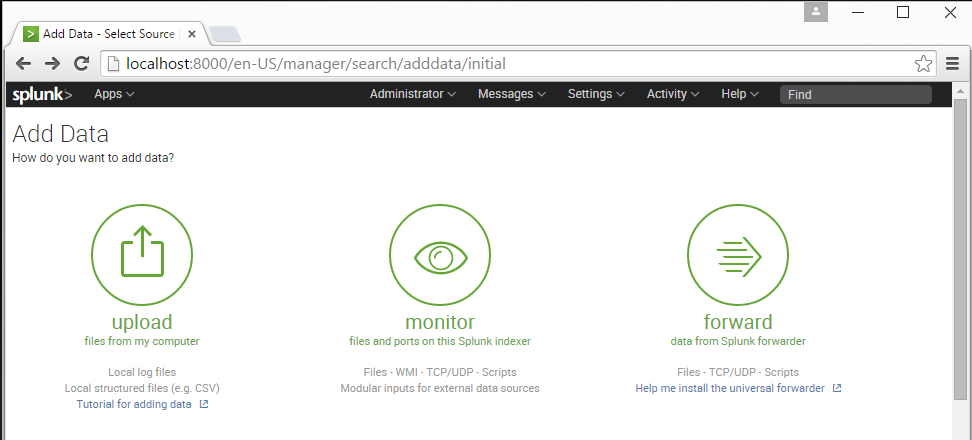Click the Chrome user profile icon
This screenshot has width=972, height=440.
[x=816, y=12]
